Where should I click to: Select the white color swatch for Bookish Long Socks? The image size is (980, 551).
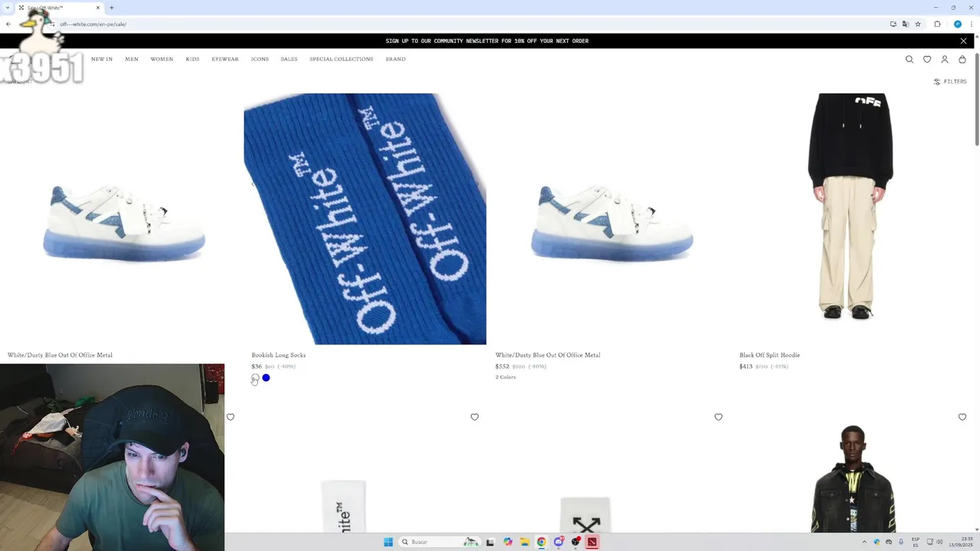coord(255,378)
